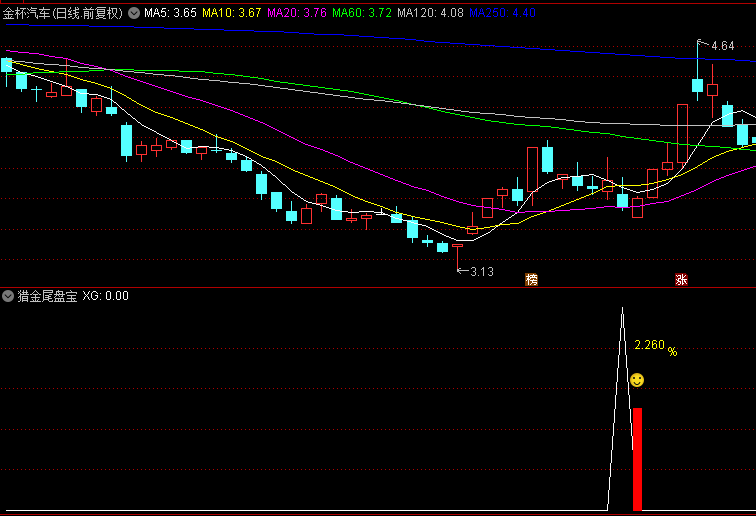Select the MA250: 4.40 label

tap(502, 13)
